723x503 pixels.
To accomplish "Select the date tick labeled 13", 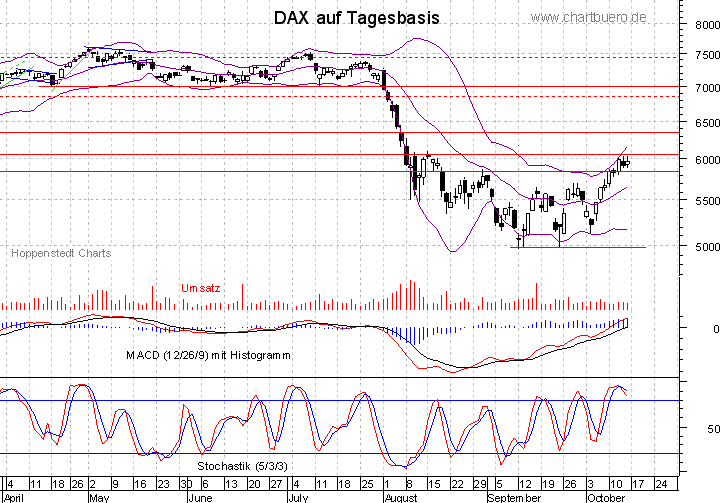I will tap(231, 485).
